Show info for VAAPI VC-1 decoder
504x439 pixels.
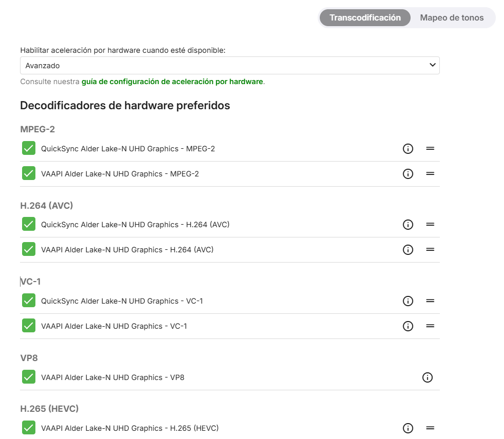coord(408,326)
